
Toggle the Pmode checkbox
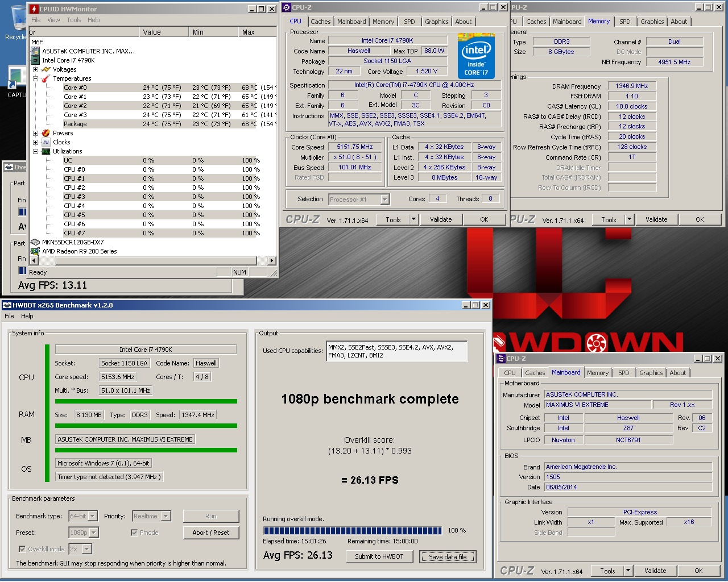click(134, 533)
